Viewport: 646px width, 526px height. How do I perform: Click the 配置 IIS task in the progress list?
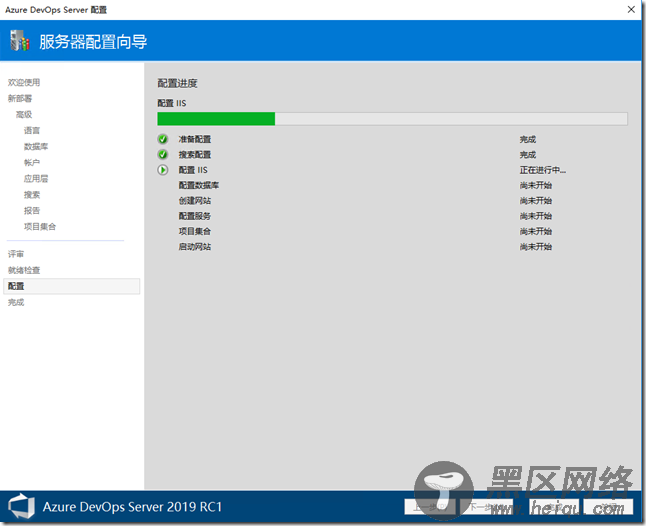[193, 170]
